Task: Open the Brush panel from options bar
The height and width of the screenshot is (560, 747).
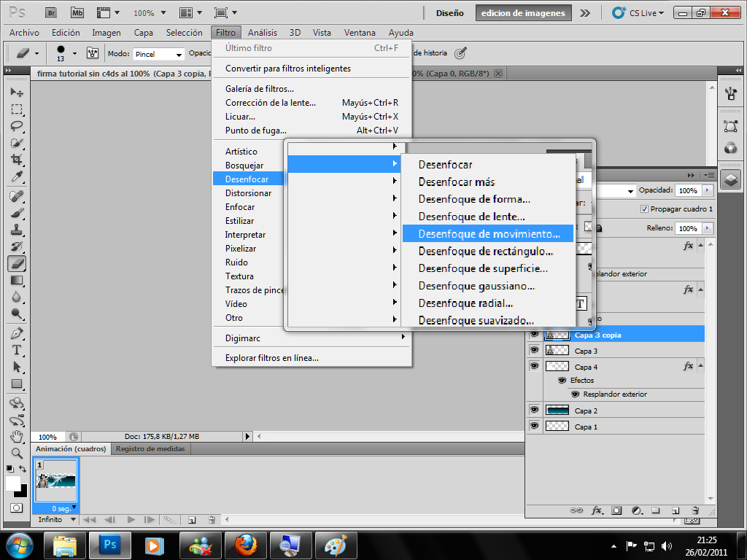Action: point(93,52)
